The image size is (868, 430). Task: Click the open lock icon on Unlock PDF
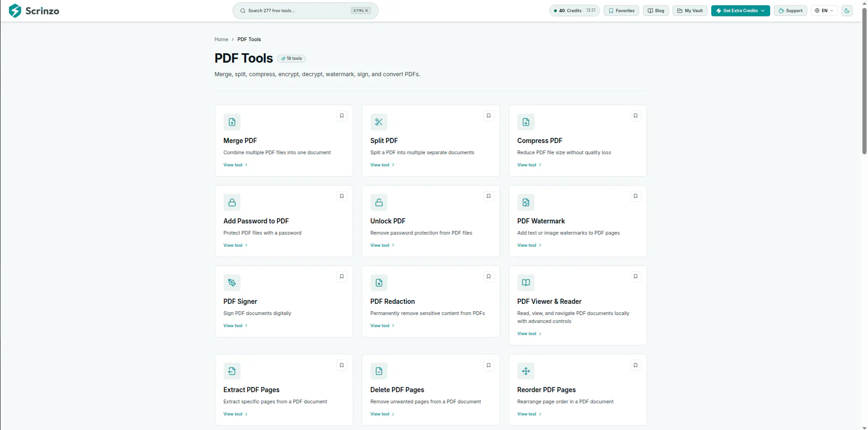point(379,202)
